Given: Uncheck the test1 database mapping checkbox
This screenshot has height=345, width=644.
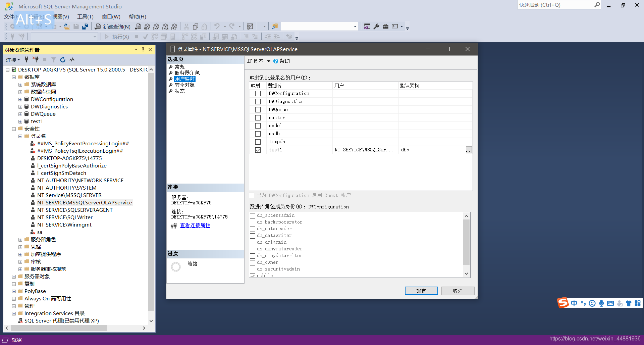Looking at the screenshot, I should tap(258, 150).
